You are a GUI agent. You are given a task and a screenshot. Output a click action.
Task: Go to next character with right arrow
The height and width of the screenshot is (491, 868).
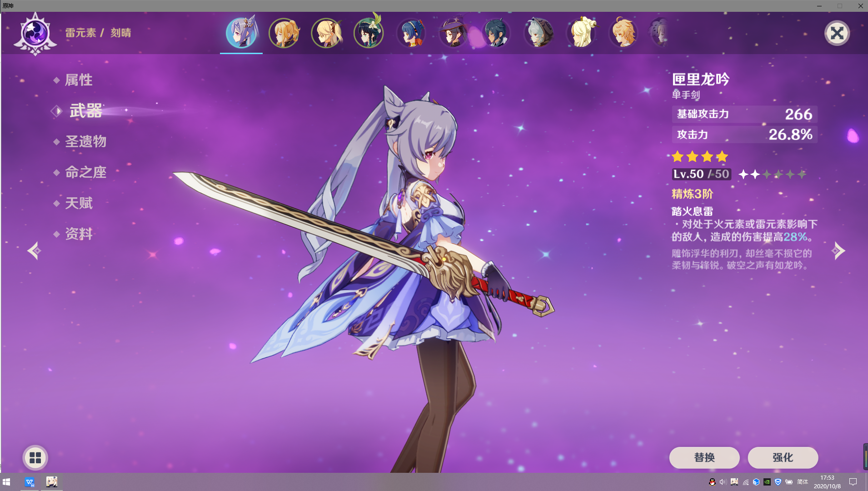coord(838,251)
